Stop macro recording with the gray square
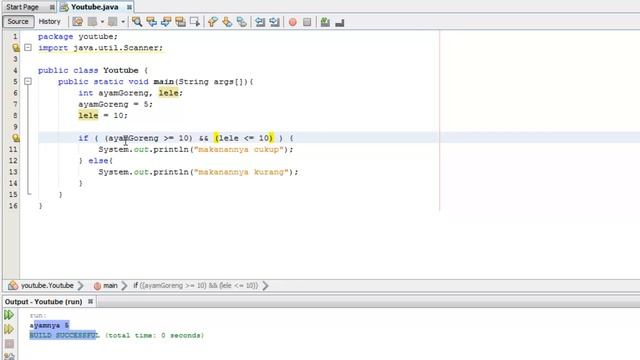This screenshot has height=360, width=640. pos(307,22)
